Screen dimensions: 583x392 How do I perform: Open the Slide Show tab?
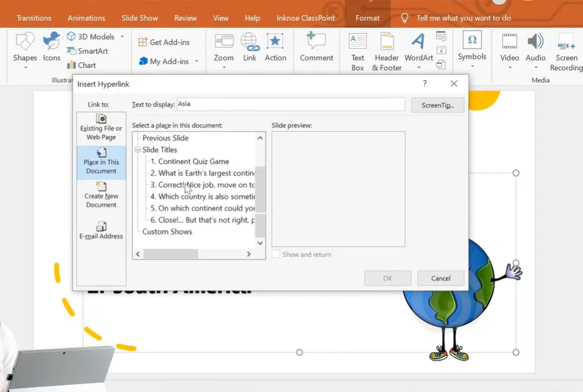pyautogui.click(x=140, y=18)
